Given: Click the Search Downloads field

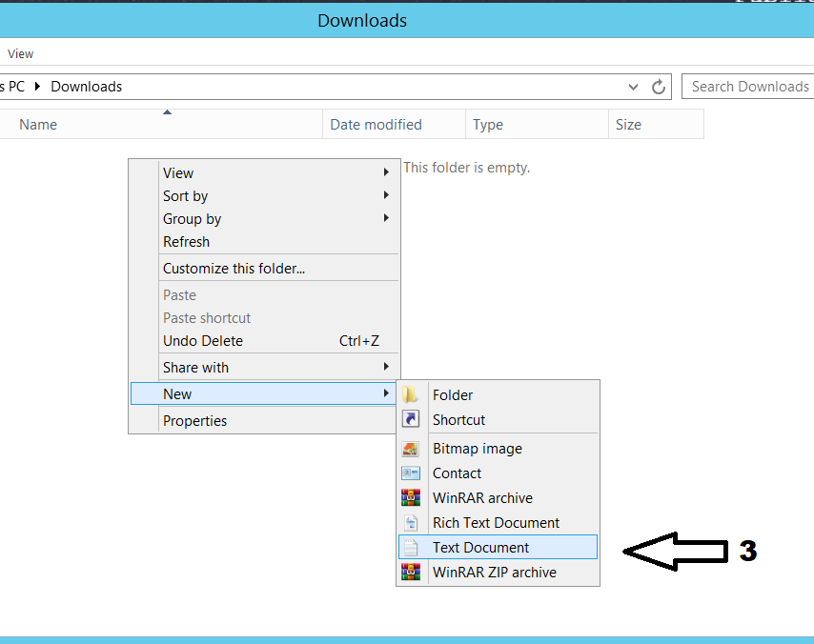Looking at the screenshot, I should [749, 87].
